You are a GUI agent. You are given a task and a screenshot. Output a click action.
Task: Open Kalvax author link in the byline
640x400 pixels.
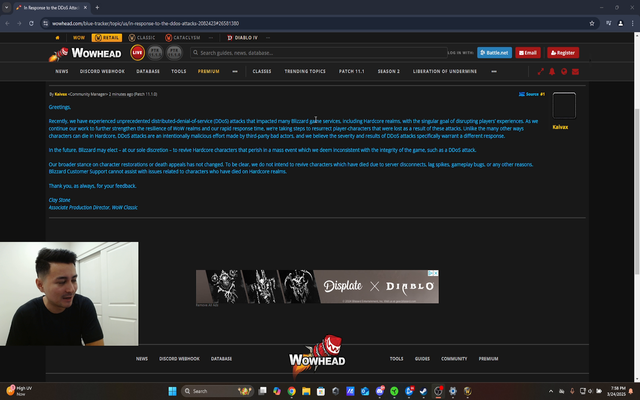point(61,94)
